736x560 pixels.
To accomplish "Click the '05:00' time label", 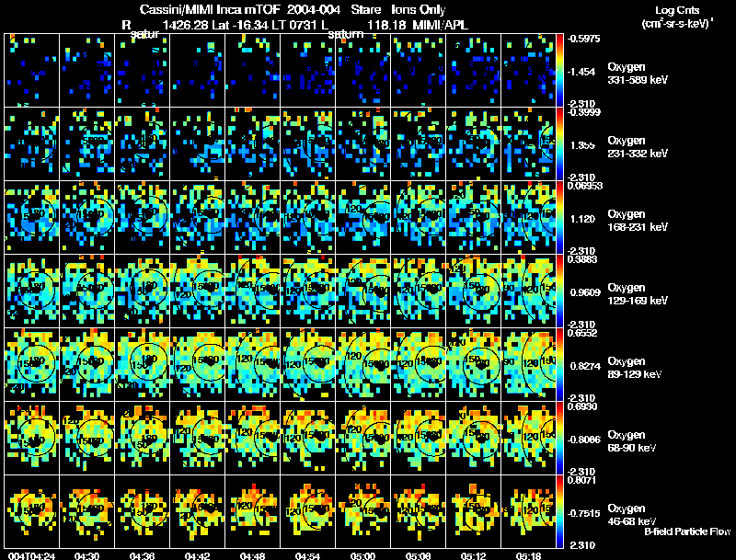I will (362, 556).
